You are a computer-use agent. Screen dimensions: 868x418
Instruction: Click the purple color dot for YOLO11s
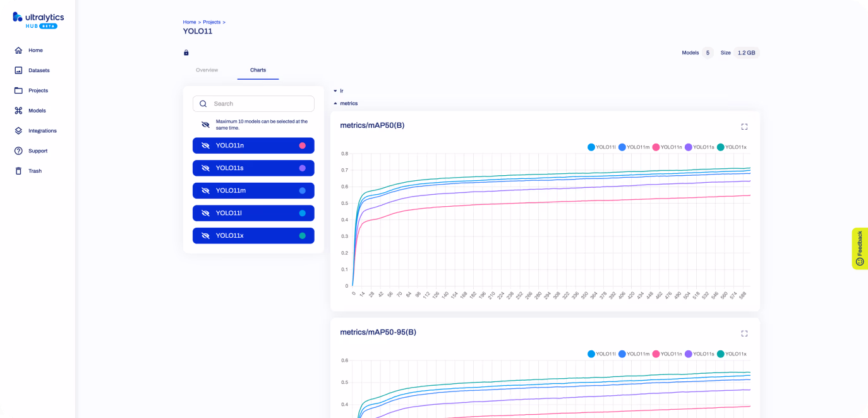click(302, 168)
